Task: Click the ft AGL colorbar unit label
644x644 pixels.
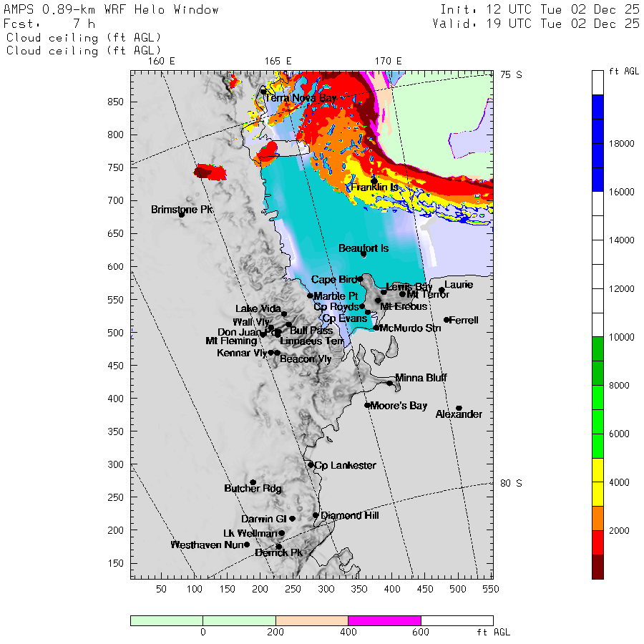Action: 624,72
